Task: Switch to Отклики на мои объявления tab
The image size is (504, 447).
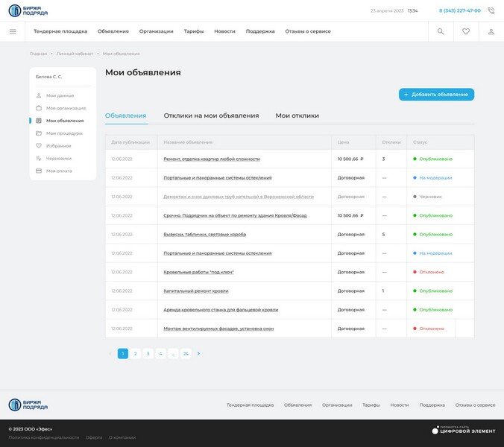Action: coord(211,115)
